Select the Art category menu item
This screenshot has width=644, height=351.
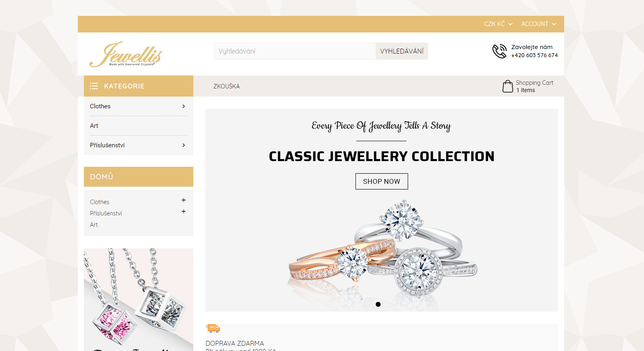click(x=139, y=126)
